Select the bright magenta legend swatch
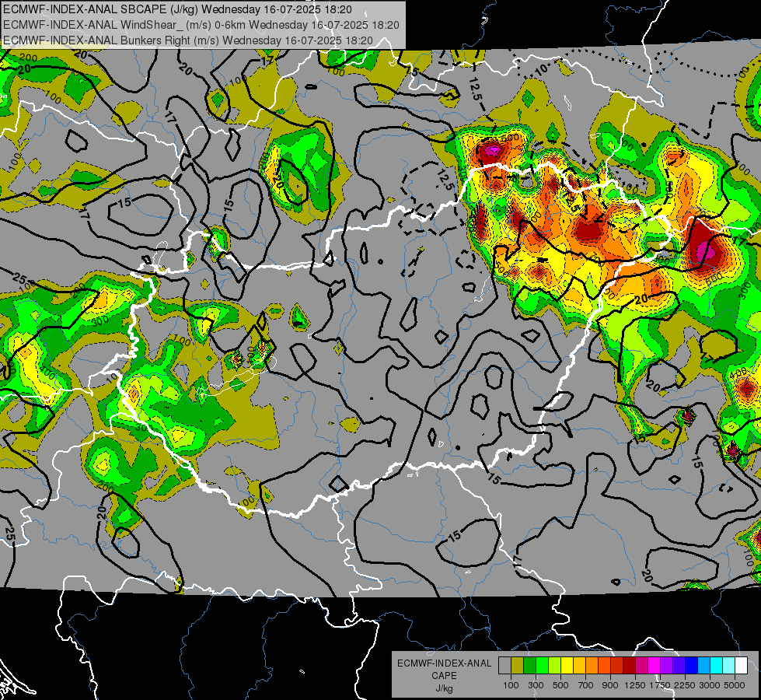Image resolution: width=761 pixels, height=700 pixels. pyautogui.click(x=655, y=665)
